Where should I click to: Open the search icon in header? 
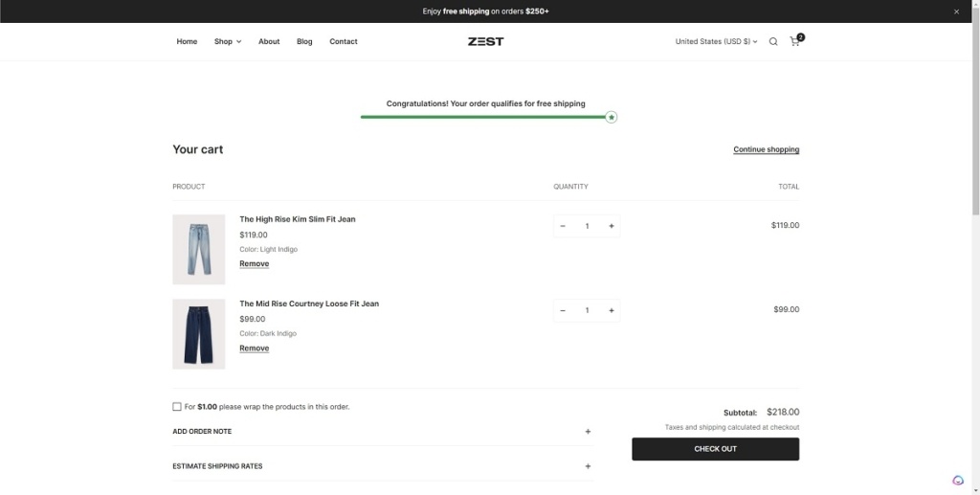773,42
